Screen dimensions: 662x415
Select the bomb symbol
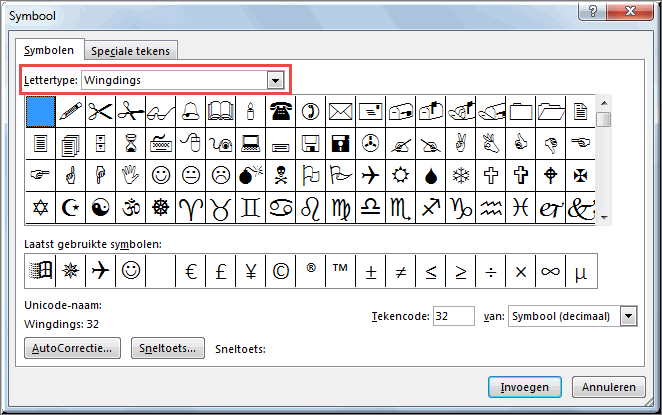click(250, 175)
